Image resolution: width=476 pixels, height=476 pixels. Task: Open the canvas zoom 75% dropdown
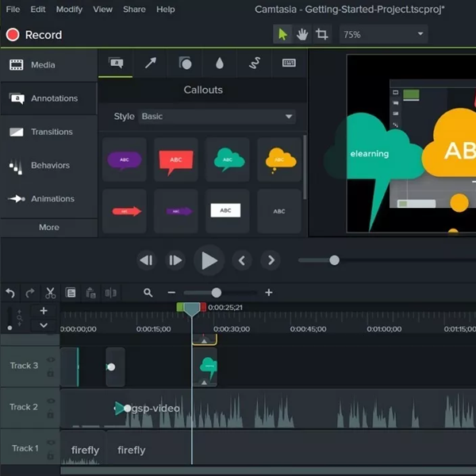click(383, 35)
